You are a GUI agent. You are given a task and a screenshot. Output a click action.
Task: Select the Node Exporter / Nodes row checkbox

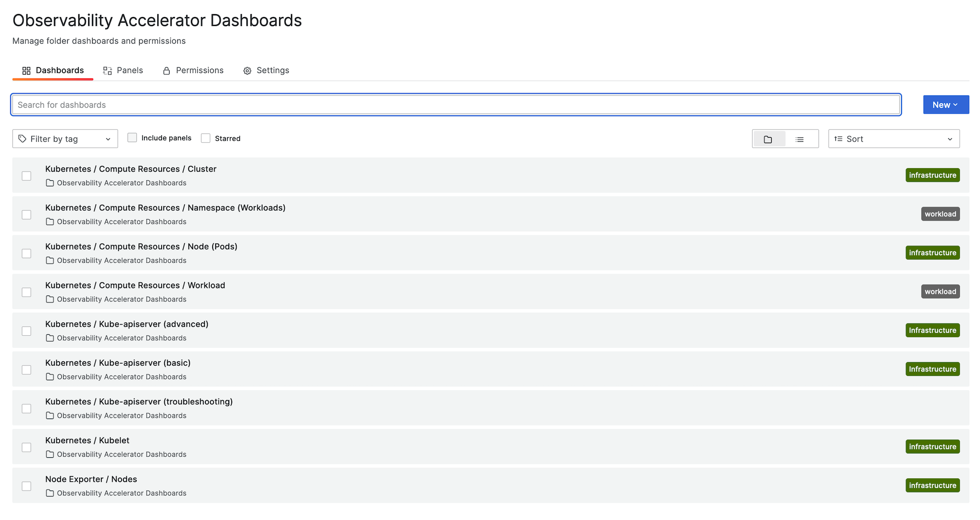click(x=26, y=486)
